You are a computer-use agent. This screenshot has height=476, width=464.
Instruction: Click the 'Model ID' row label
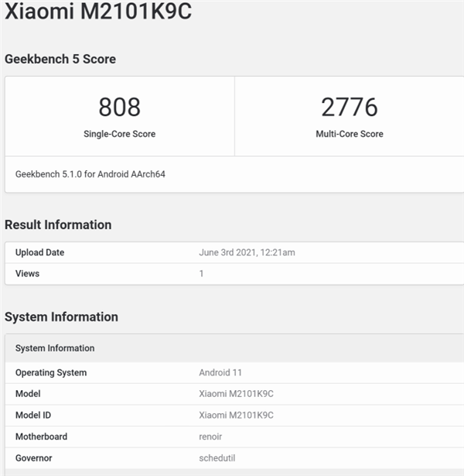click(x=33, y=416)
